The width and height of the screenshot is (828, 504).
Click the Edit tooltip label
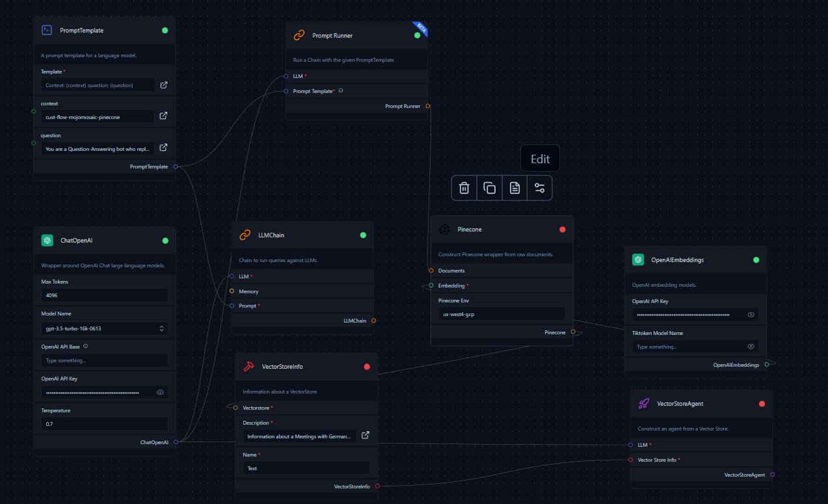tap(541, 159)
